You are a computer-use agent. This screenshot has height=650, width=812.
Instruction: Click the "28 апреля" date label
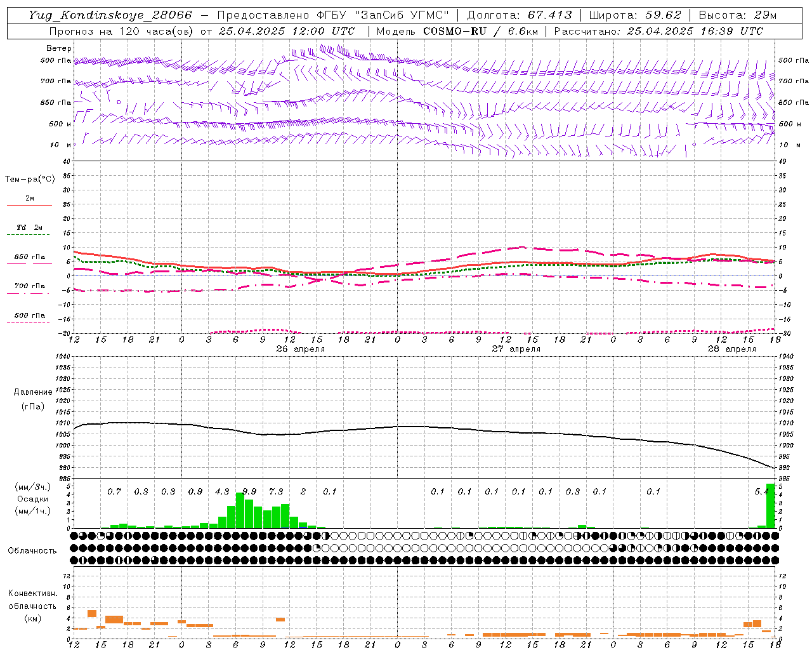pos(732,349)
